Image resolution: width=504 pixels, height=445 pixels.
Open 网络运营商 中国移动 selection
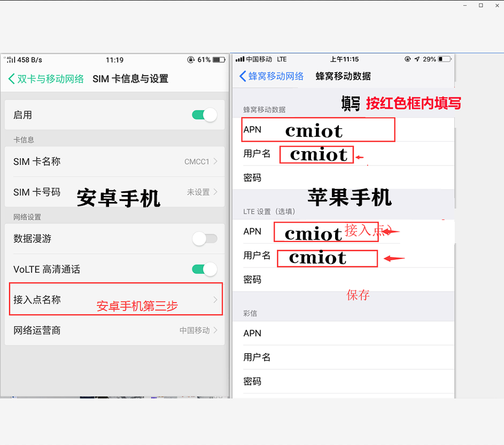coord(215,330)
